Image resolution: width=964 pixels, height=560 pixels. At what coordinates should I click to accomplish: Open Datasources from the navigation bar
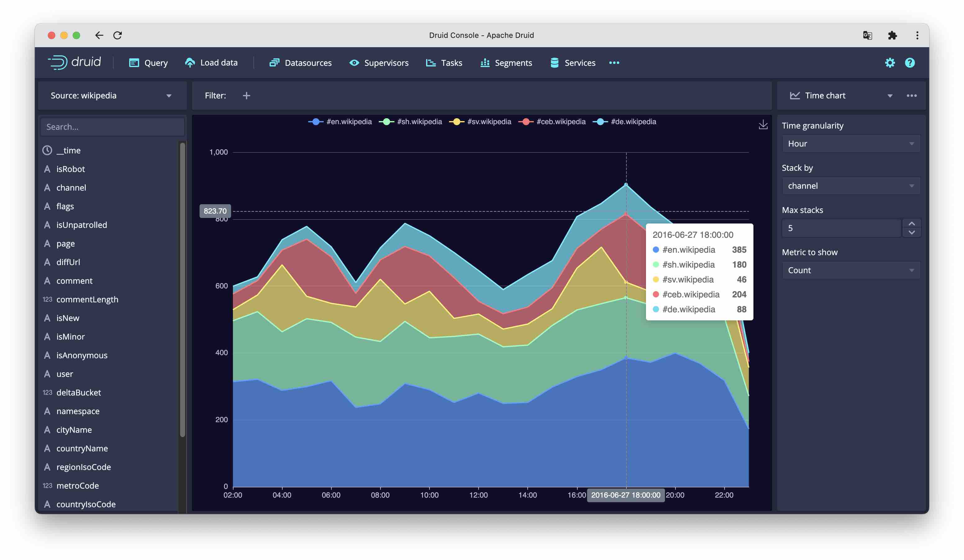pyautogui.click(x=275, y=63)
